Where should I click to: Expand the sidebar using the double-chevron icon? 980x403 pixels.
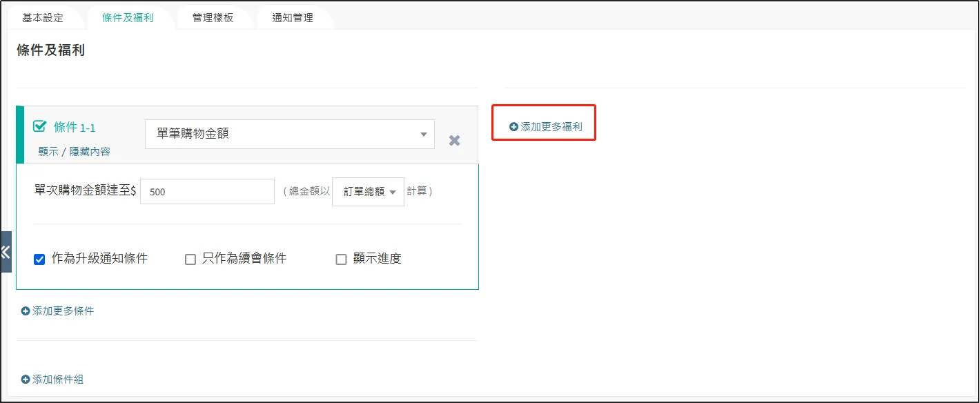[6, 252]
